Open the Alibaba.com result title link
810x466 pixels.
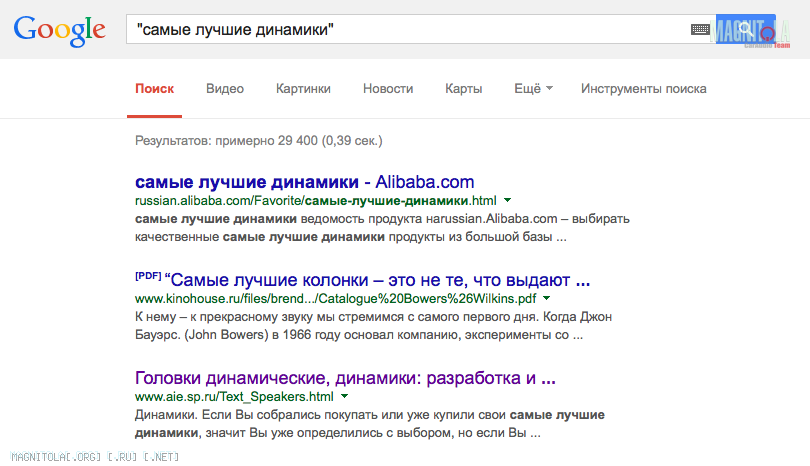[304, 182]
